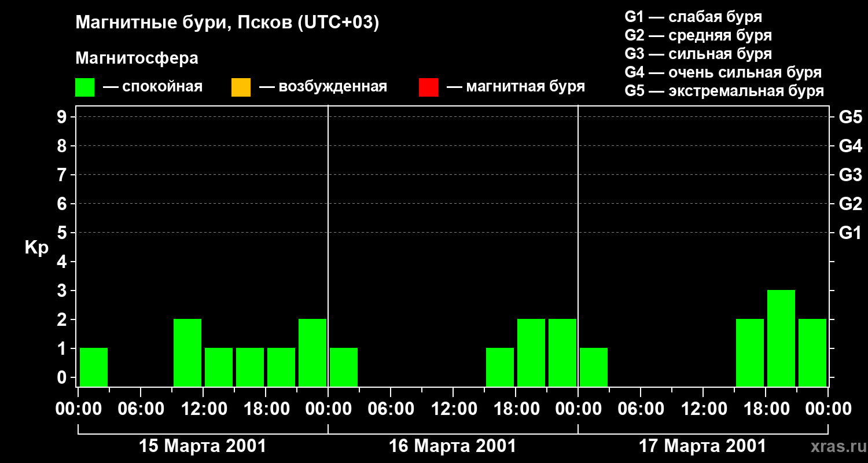Click the green 'спокойная' legend swatch
Viewport: 868px width, 463px height.
click(85, 87)
